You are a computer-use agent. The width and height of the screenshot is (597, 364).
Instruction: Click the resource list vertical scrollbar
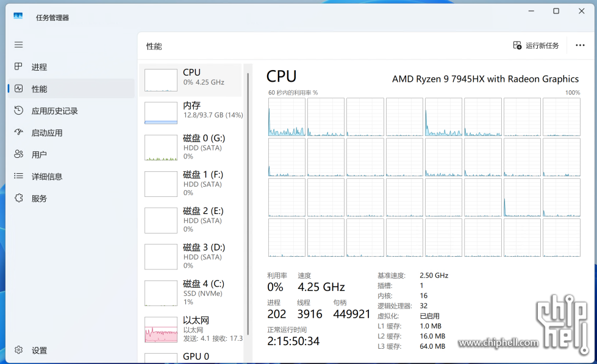248,204
